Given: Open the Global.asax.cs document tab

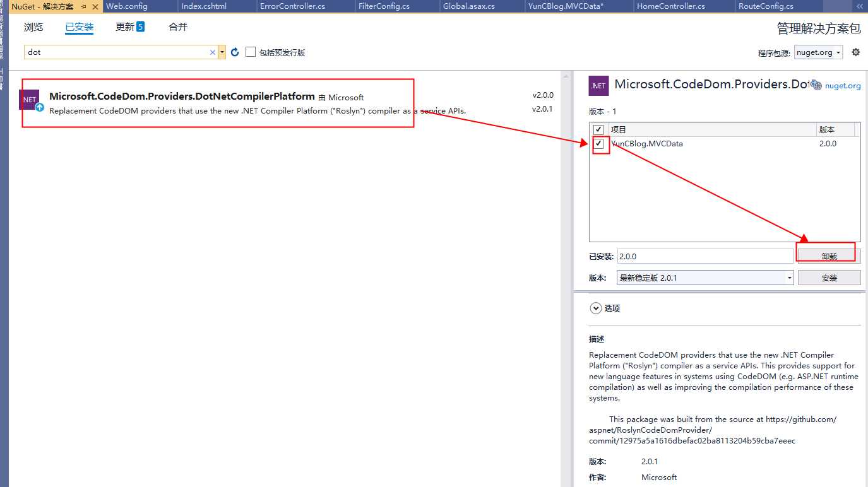Looking at the screenshot, I should pos(469,6).
